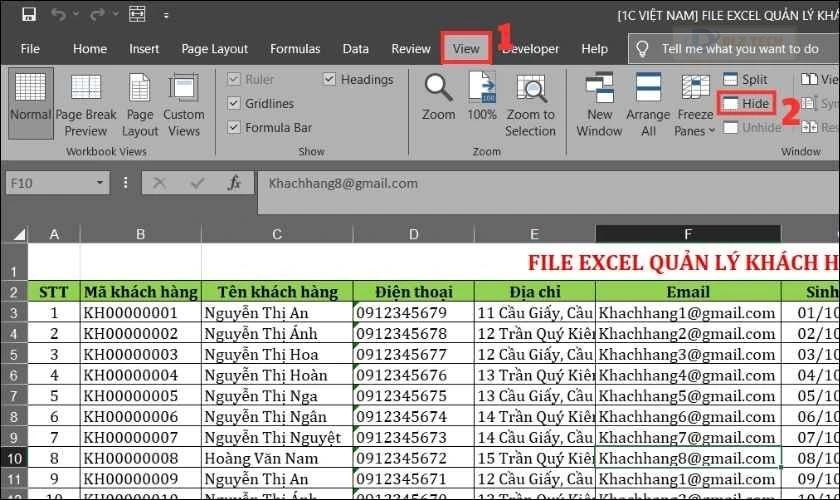Image resolution: width=840 pixels, height=500 pixels.
Task: Select column D header
Action: 414,234
